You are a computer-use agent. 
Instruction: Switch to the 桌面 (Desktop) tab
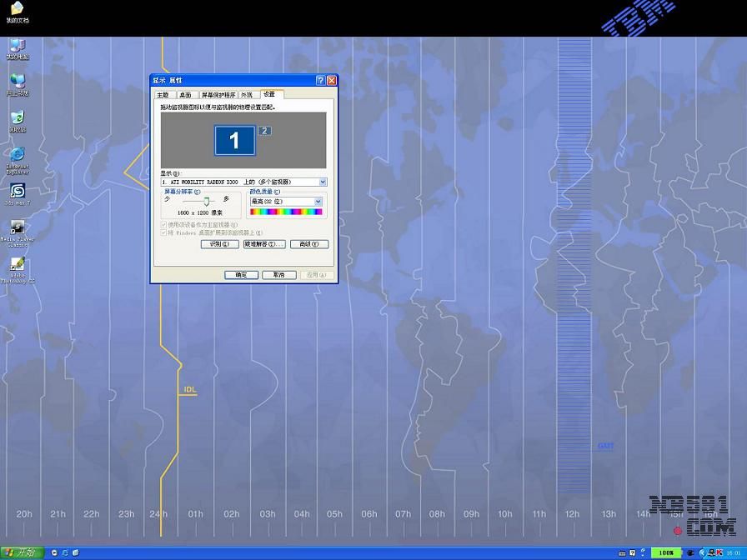[x=185, y=95]
